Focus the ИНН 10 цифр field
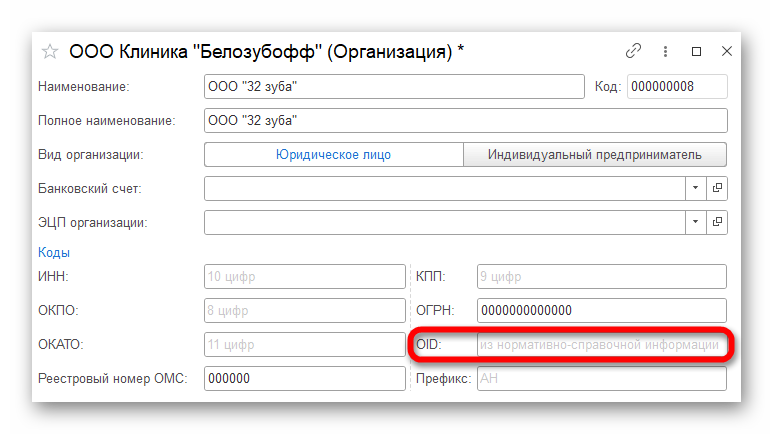The height and width of the screenshot is (434, 773). 305,276
